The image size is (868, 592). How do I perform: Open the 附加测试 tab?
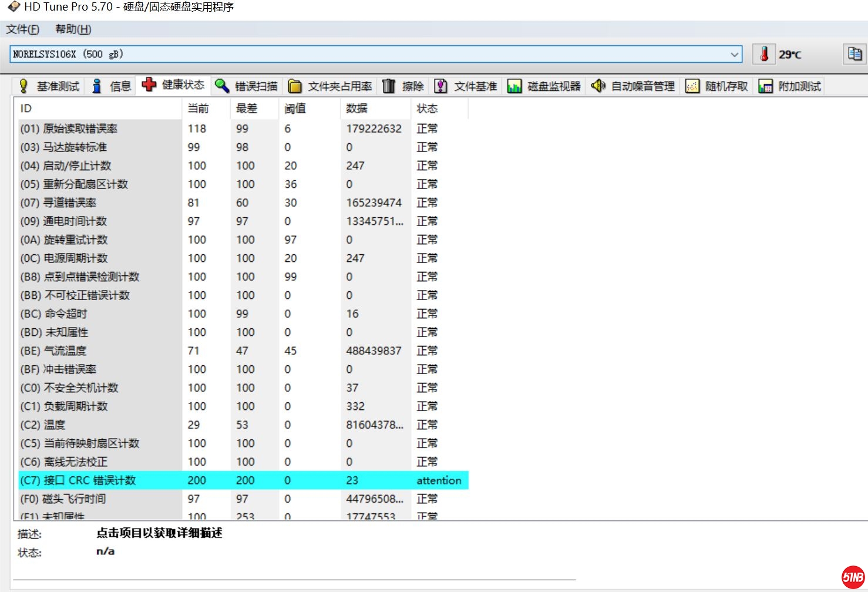[790, 86]
